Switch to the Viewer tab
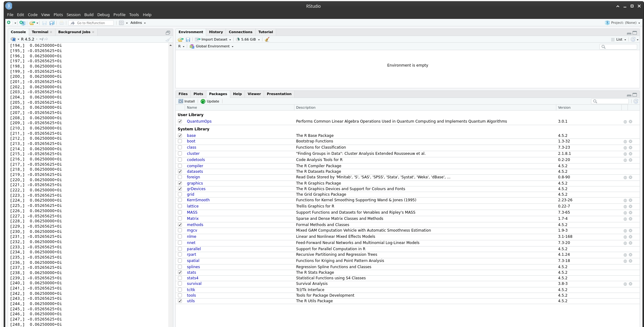 [254, 94]
